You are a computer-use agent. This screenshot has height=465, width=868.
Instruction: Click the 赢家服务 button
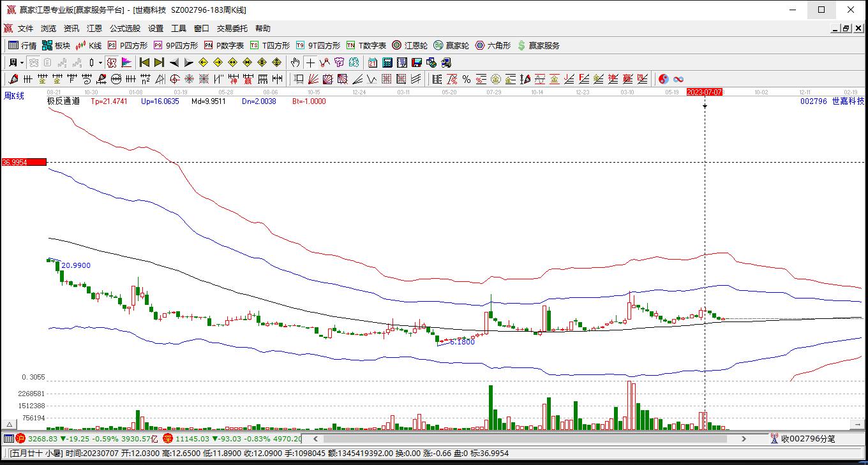tap(539, 45)
